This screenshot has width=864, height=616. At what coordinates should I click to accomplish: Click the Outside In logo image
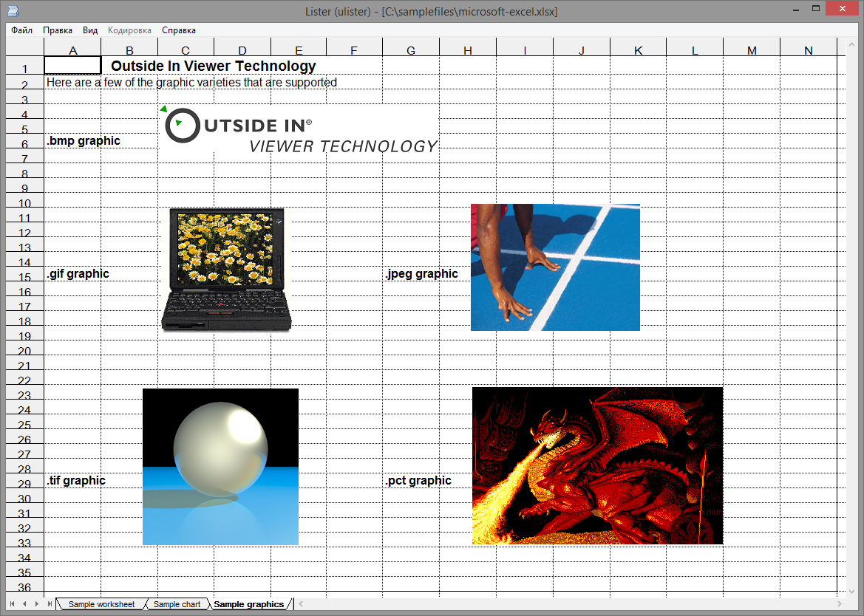click(x=299, y=130)
